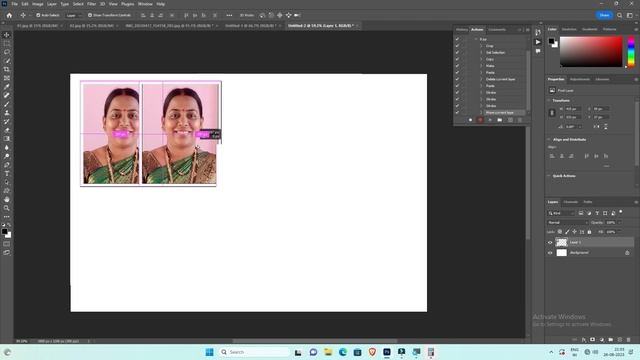This screenshot has width=640, height=360.
Task: Toggle the checkmark for the Crop action step
Action: point(457,46)
